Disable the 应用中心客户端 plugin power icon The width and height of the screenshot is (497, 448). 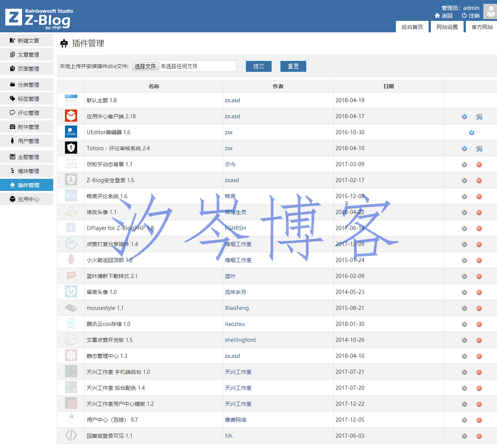click(464, 117)
